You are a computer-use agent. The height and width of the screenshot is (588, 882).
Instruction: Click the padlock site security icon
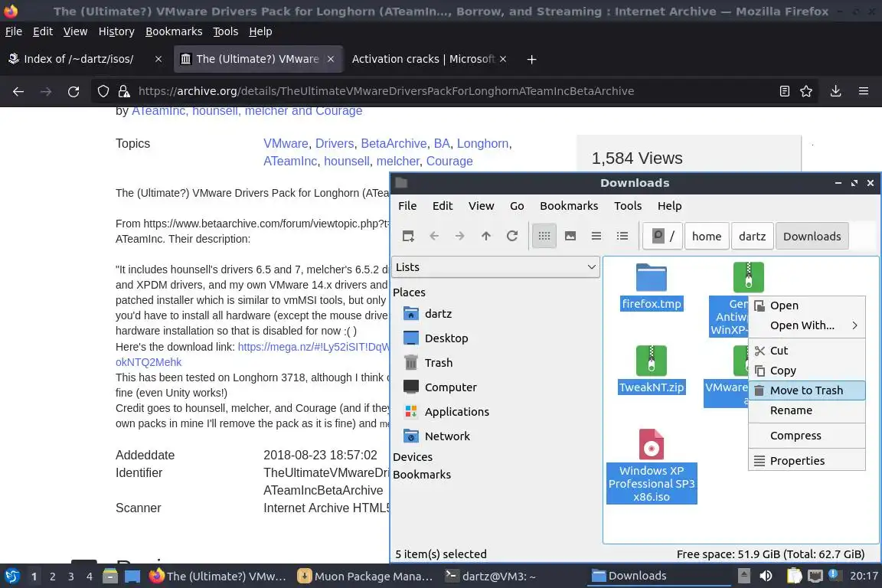click(x=124, y=91)
